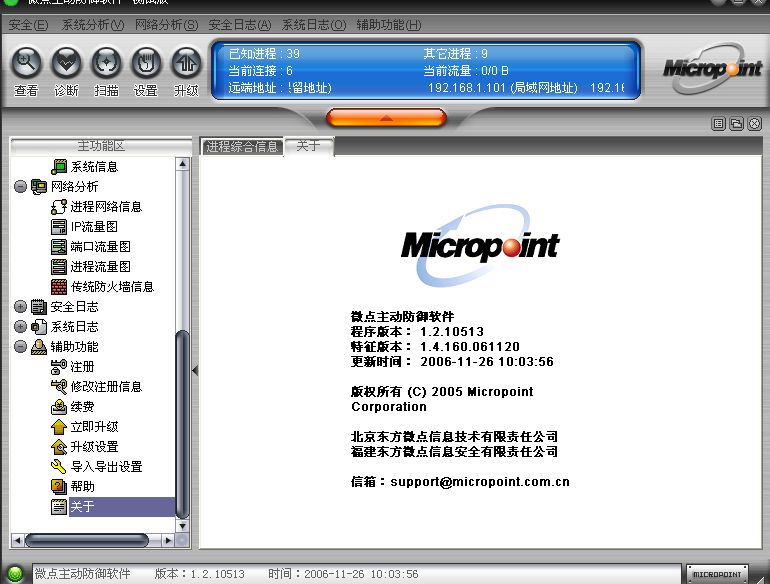Click the 安全日志 notepad icon
Viewport: 770px width, 584px height.
coord(39,307)
